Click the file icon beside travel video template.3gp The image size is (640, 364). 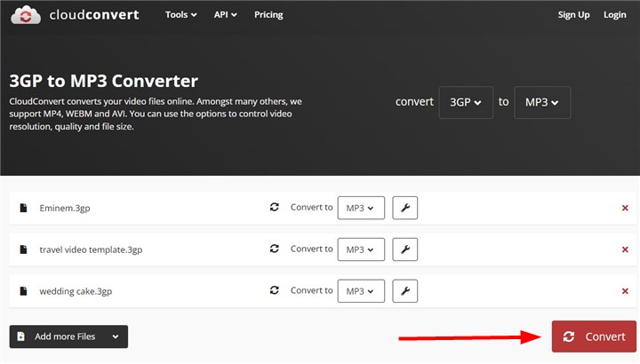click(23, 249)
